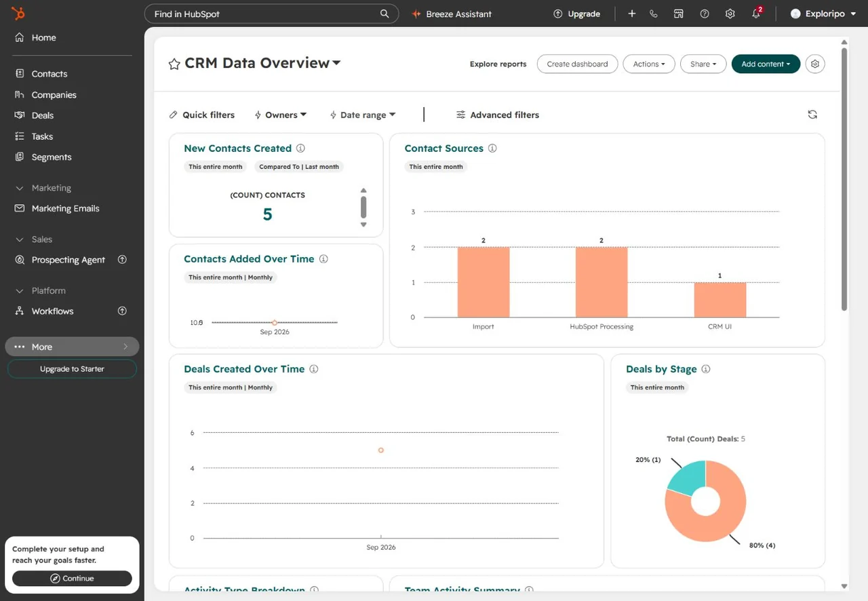This screenshot has height=601, width=868.
Task: Collapse the Platform sidebar section
Action: 19,290
